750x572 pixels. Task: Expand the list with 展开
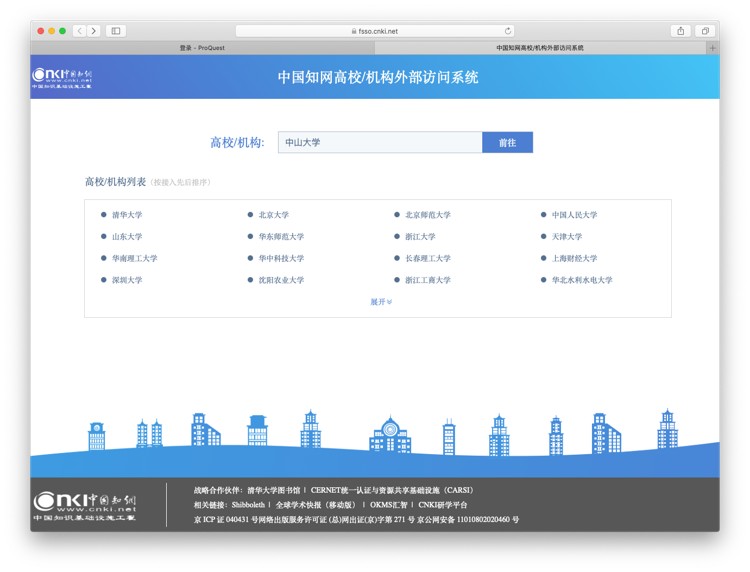pyautogui.click(x=381, y=302)
